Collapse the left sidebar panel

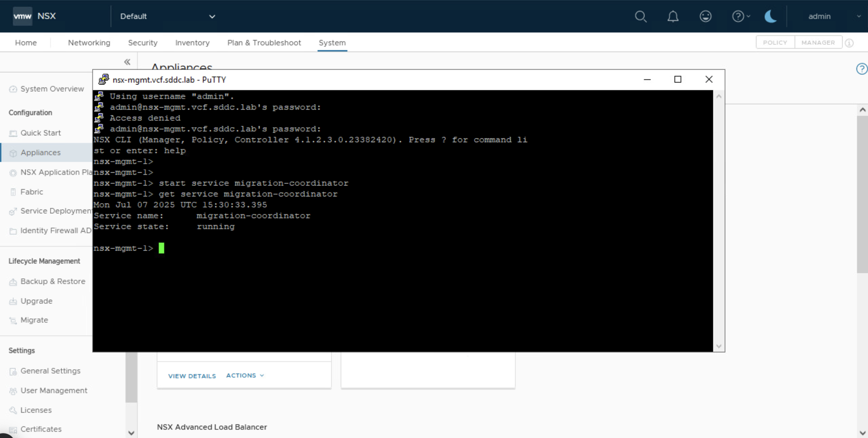point(127,62)
